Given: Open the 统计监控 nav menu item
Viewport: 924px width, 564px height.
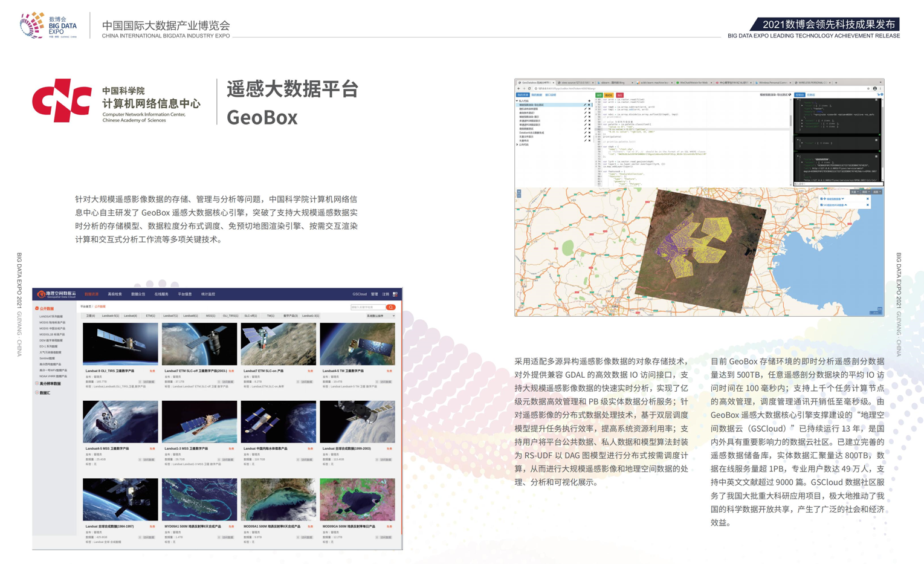Looking at the screenshot, I should 208,294.
